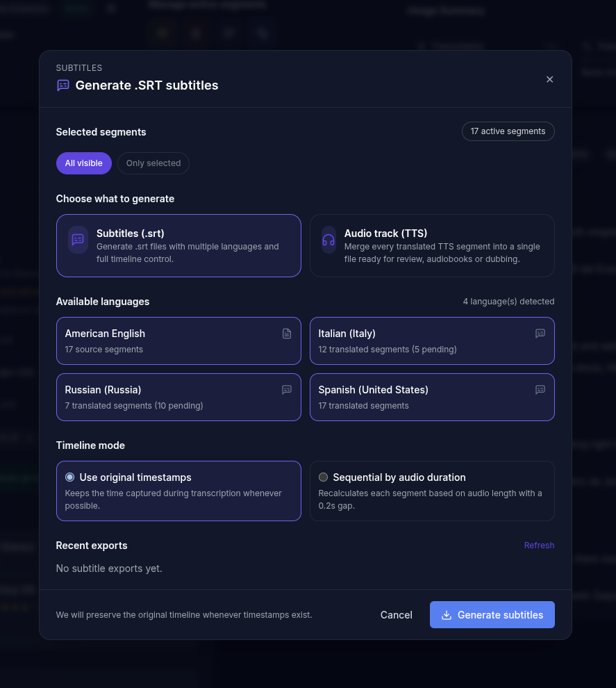Click the download icon in Generate subtitles
Viewport: 616px width, 688px height.
point(447,615)
